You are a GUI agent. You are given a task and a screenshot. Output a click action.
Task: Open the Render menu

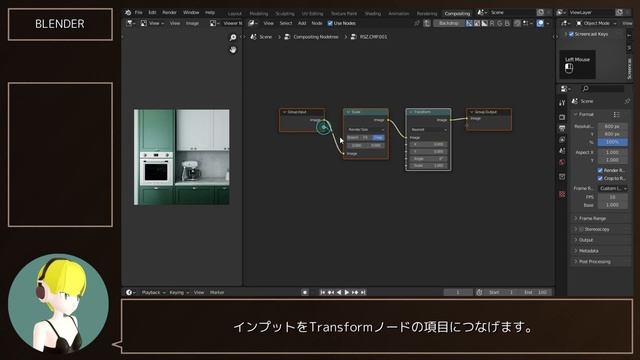coord(169,13)
